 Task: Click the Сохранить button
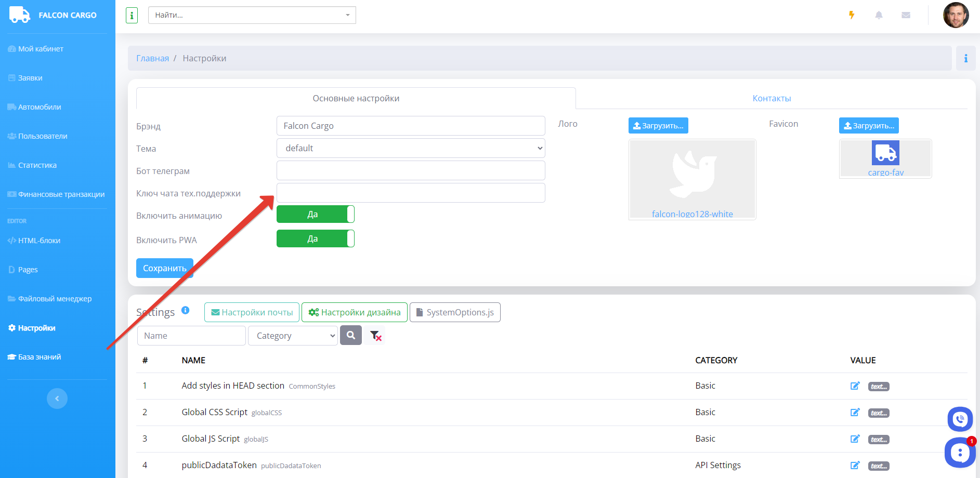164,268
